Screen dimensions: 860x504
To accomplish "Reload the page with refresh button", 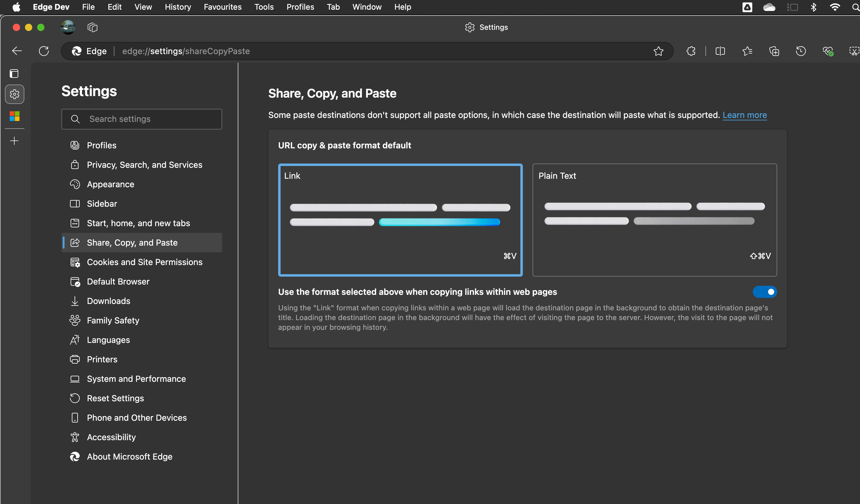I will (44, 51).
